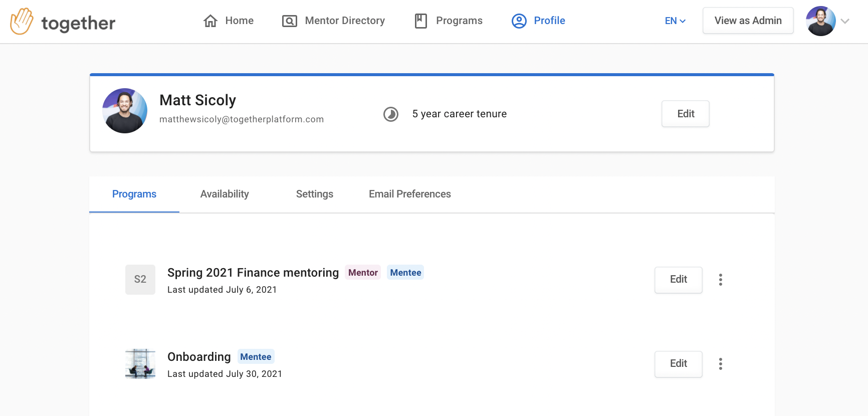The image size is (868, 416).
Task: Edit the Onboarding program
Action: [679, 364]
